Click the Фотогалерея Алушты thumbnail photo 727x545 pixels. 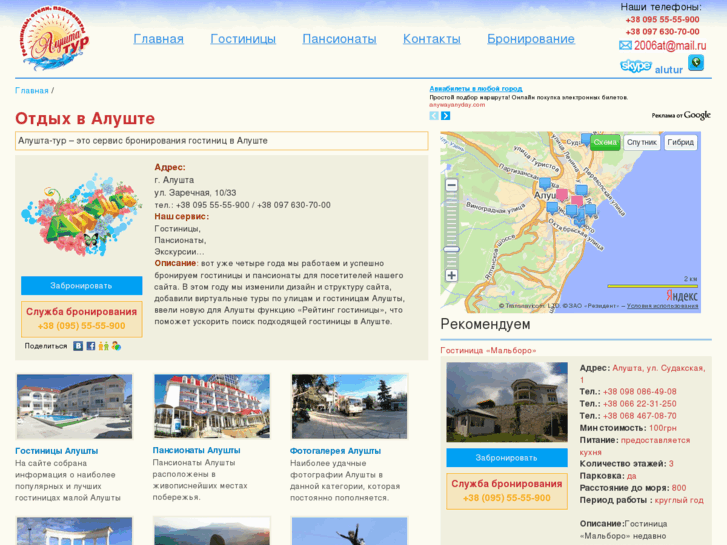(x=350, y=407)
